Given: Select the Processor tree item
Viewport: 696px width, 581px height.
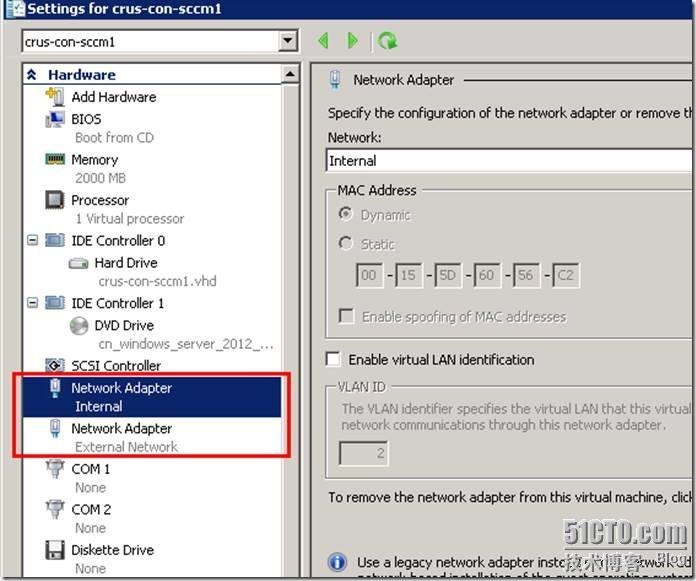Looking at the screenshot, I should point(100,200).
